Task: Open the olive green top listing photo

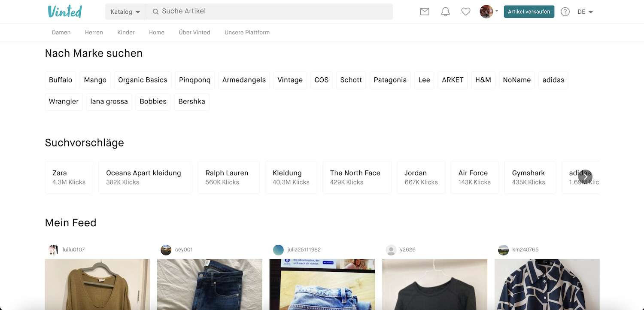Action: [x=97, y=284]
